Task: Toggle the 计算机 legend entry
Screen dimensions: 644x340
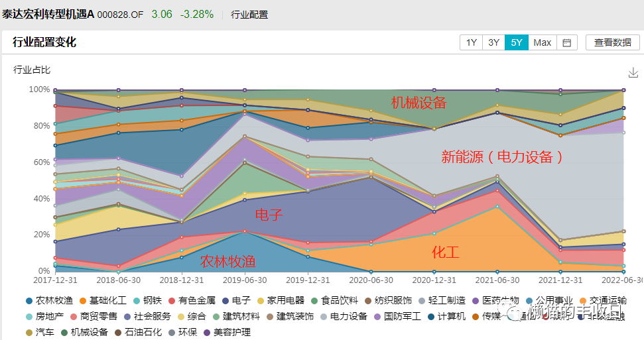Action: click(x=447, y=316)
